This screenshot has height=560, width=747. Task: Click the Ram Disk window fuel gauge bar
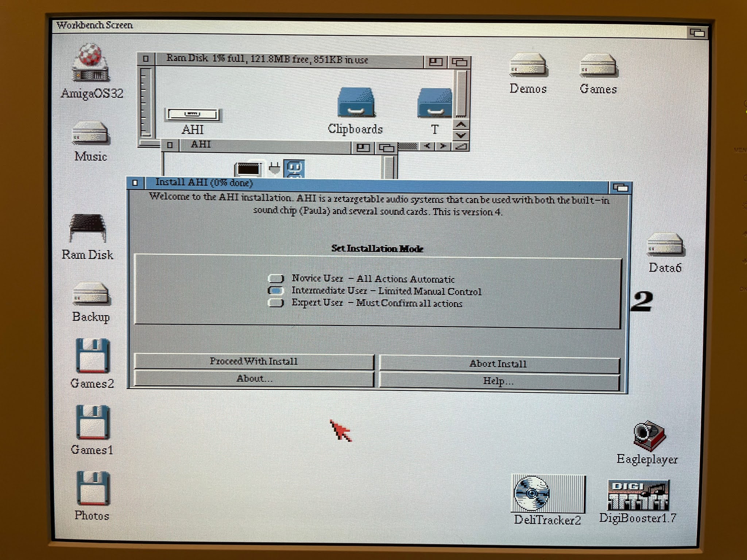[x=145, y=102]
